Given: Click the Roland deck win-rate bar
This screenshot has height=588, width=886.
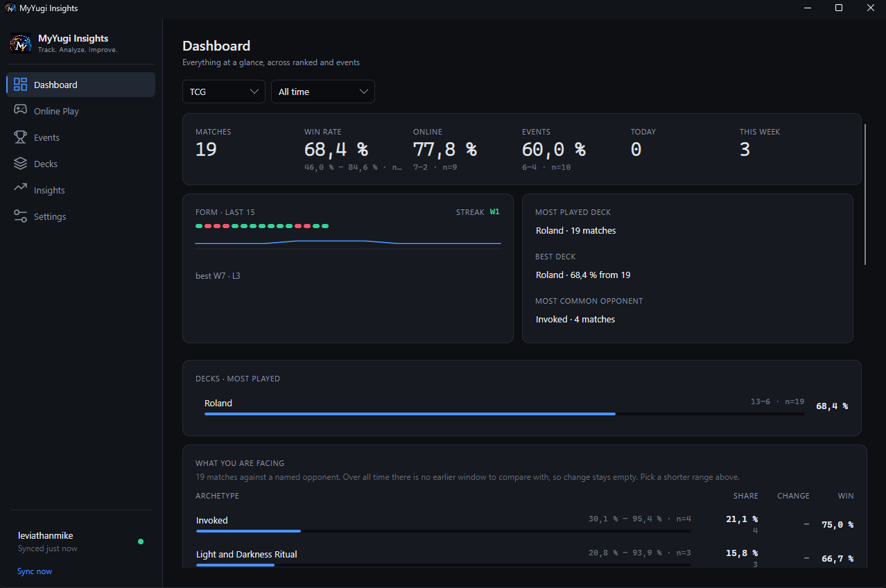Looking at the screenshot, I should tap(504, 414).
